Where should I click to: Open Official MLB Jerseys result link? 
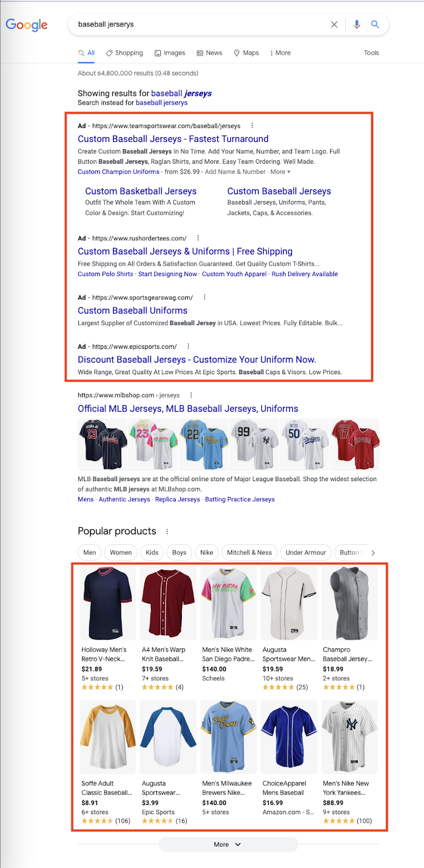pyautogui.click(x=188, y=409)
